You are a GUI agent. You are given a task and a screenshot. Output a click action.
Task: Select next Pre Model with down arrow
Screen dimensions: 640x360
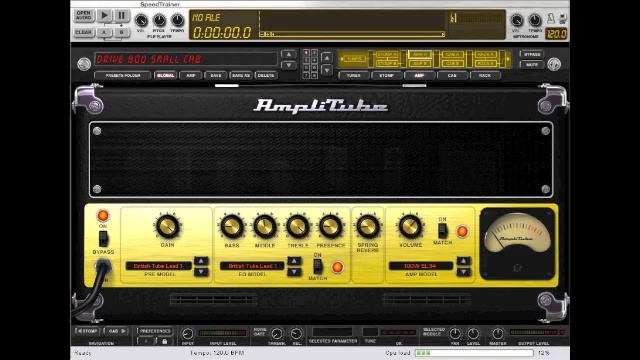pyautogui.click(x=201, y=271)
